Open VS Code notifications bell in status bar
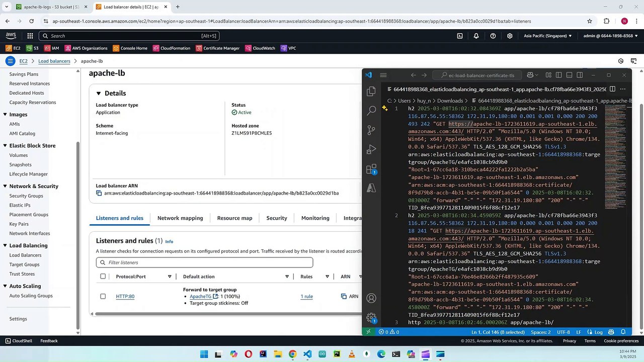 coord(624,332)
